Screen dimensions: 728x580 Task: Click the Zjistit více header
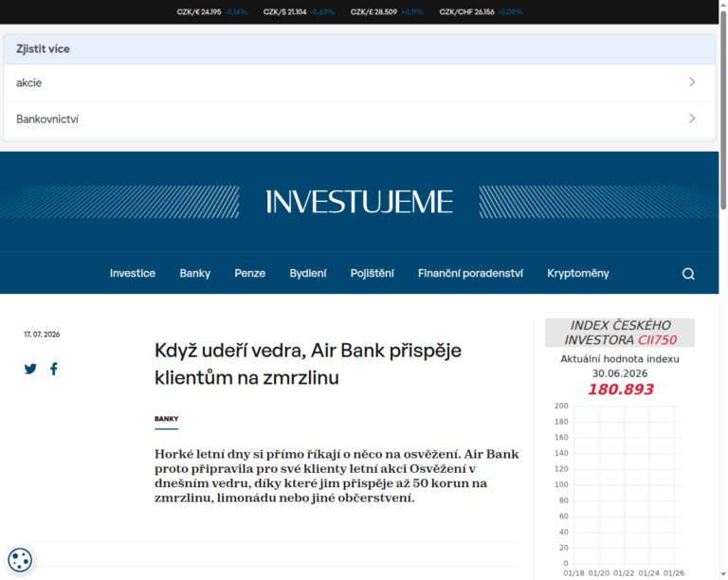click(x=359, y=48)
